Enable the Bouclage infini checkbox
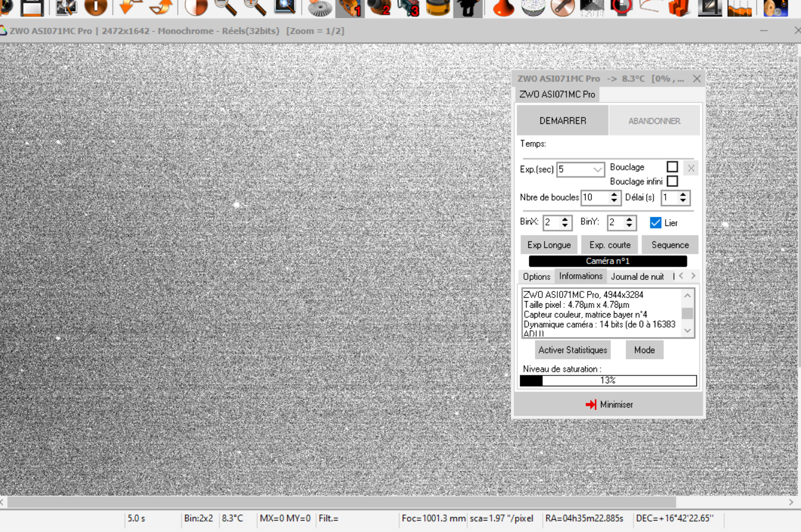Image resolution: width=801 pixels, height=532 pixels. (x=672, y=181)
